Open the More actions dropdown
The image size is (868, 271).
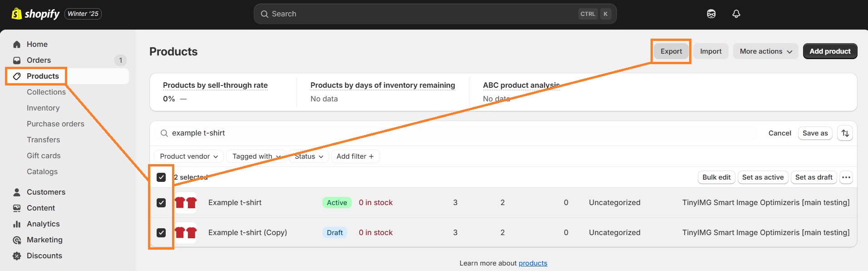tap(765, 51)
